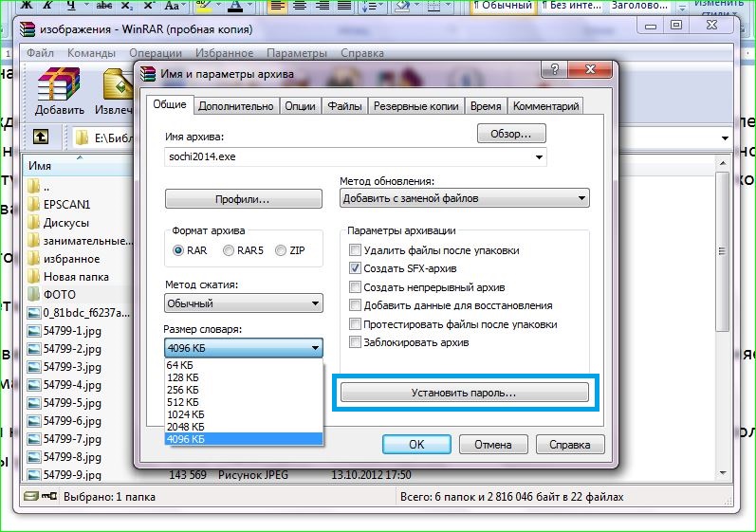
Task: Click Установить пароль... button
Action: (464, 393)
